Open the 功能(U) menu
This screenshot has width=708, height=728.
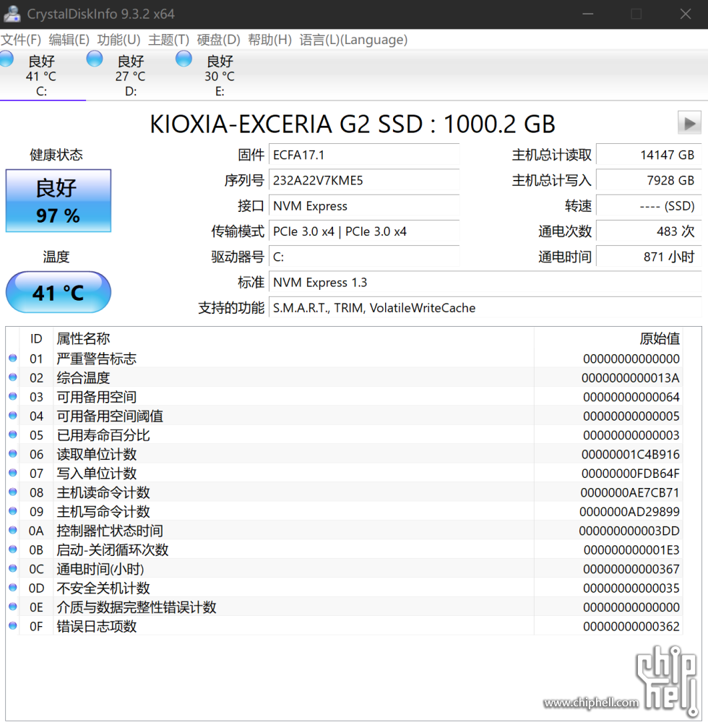click(118, 40)
